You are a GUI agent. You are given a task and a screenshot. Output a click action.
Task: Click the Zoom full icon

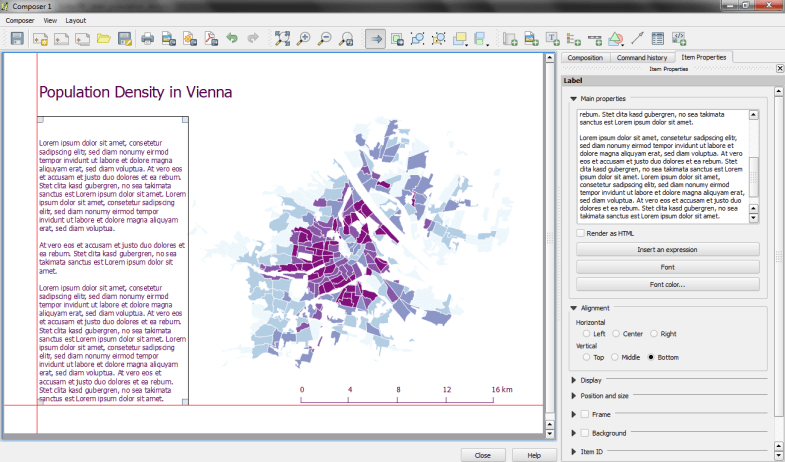click(x=282, y=39)
